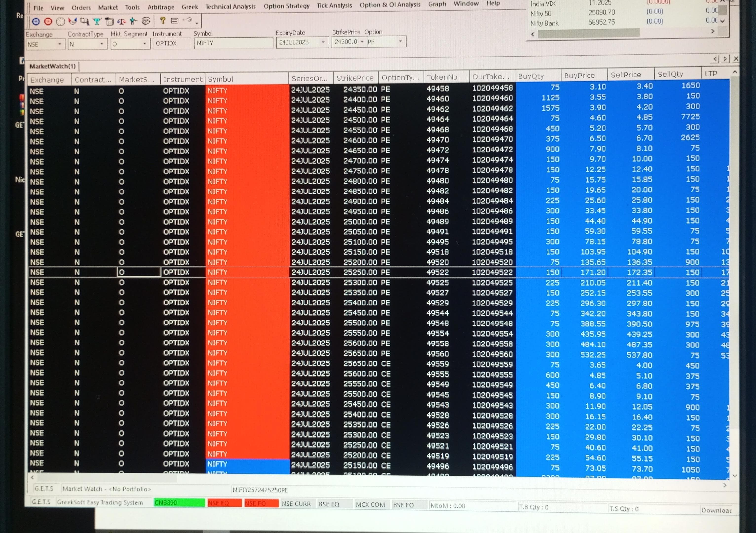Click the yellow question mark help icon

tap(162, 21)
